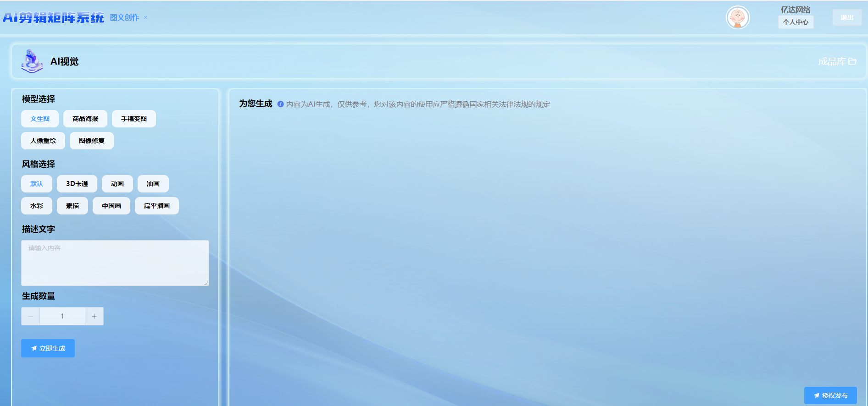The height and width of the screenshot is (406, 868).
Task: Click the AI视觉 robot logo
Action: pyautogui.click(x=32, y=61)
